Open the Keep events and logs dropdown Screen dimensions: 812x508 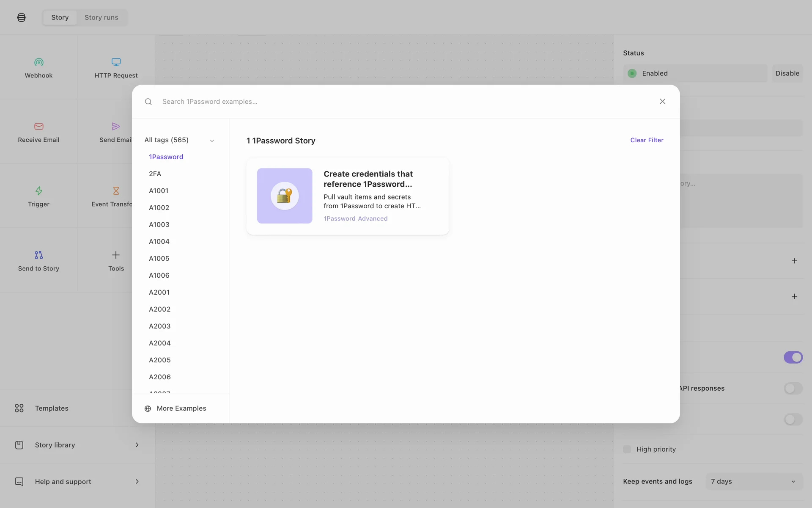click(x=754, y=481)
